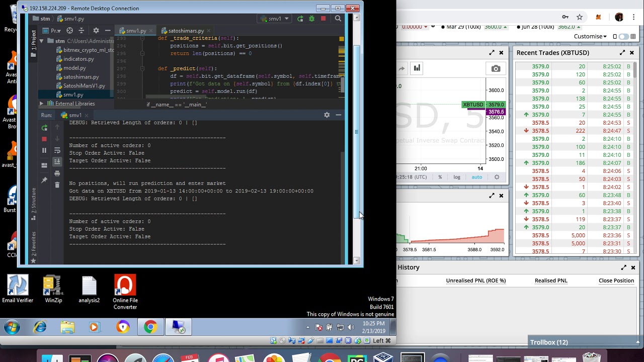Rerun smv1 from the PyCharm top toolbar
The height and width of the screenshot is (362, 644).
300,19
